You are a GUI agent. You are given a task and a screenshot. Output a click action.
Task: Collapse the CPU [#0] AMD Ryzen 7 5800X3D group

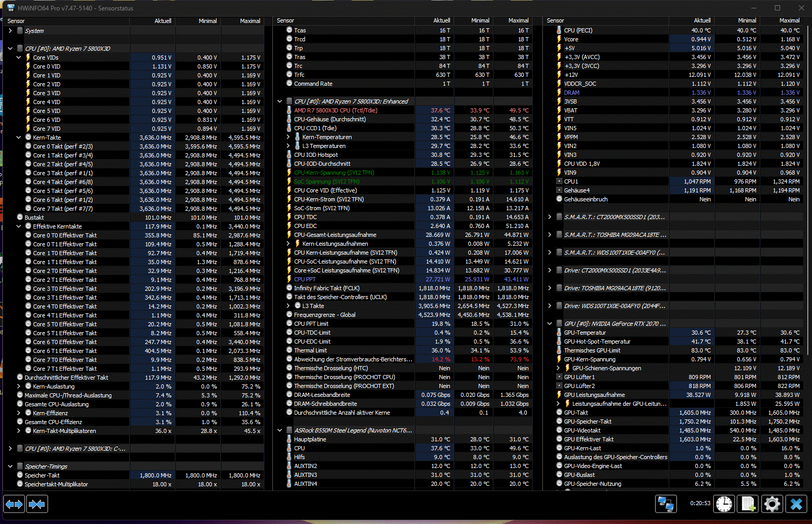pyautogui.click(x=10, y=49)
